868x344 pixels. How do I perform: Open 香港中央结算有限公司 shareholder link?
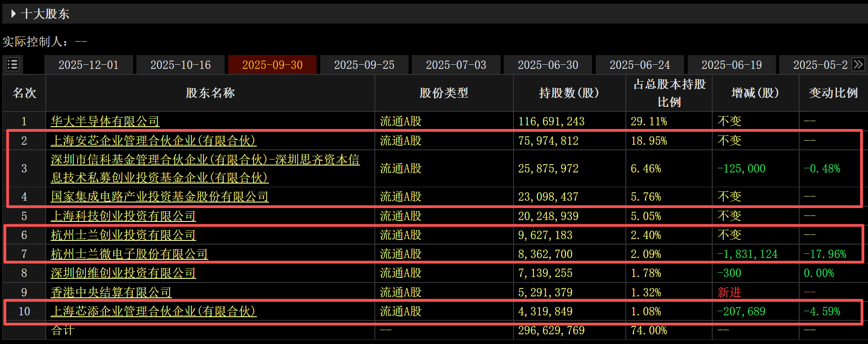click(111, 292)
